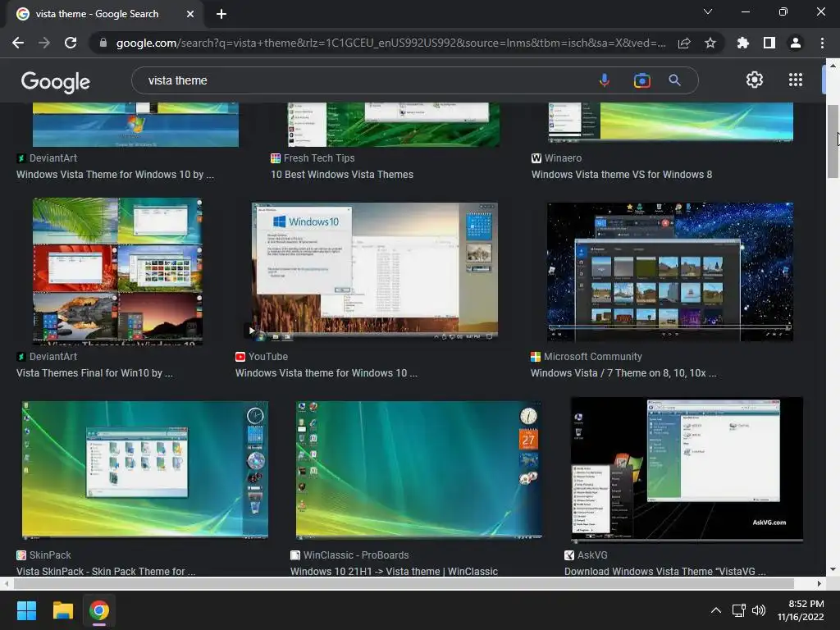Open the Google apps grid
840x630 pixels.
pyautogui.click(x=796, y=80)
